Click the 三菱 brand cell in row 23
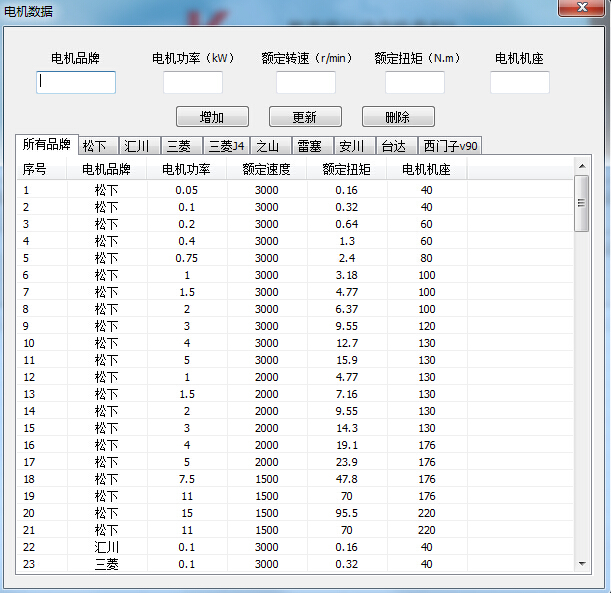Viewport: 611px width, 593px height. pyautogui.click(x=106, y=564)
